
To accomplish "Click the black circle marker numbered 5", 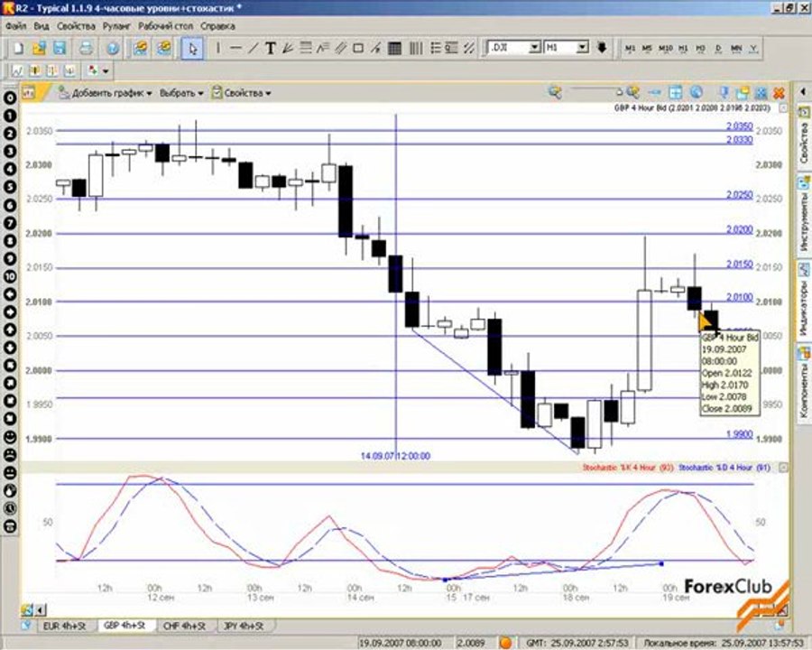I will coord(10,187).
